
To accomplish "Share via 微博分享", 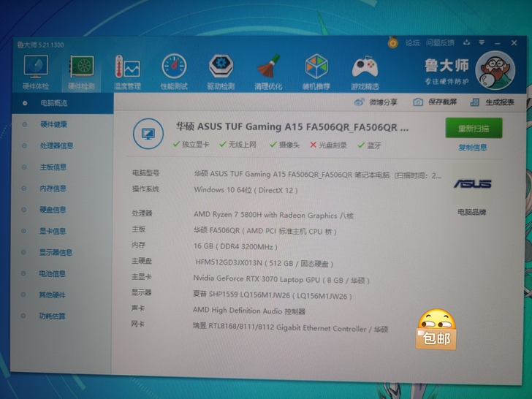I will (x=376, y=102).
